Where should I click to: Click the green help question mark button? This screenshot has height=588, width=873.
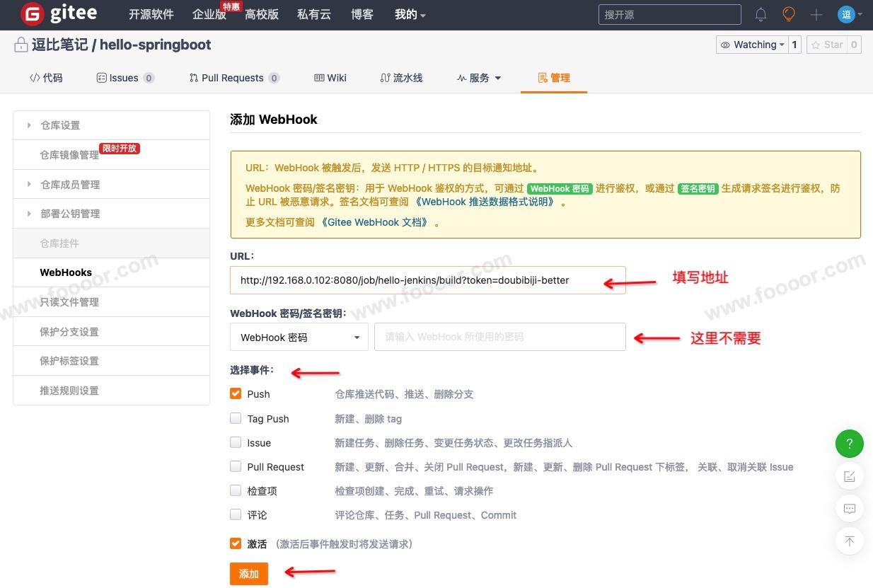point(850,444)
